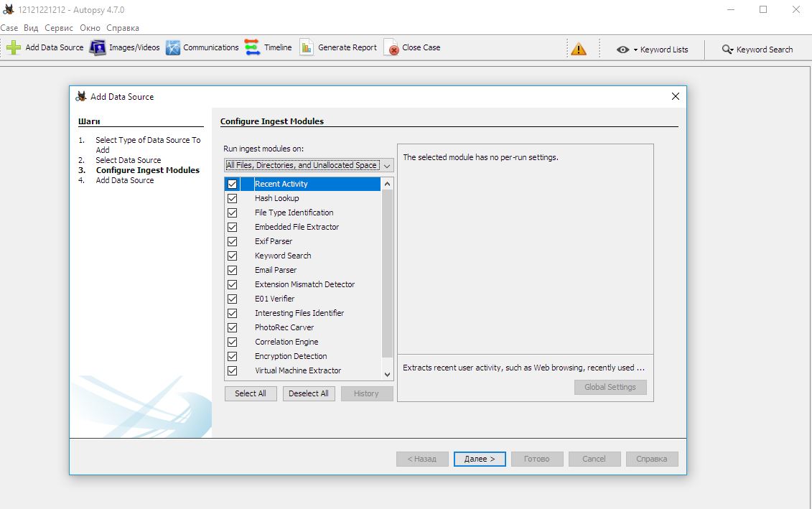Click the yellow warning triangle icon
The height and width of the screenshot is (509, 812).
(579, 50)
